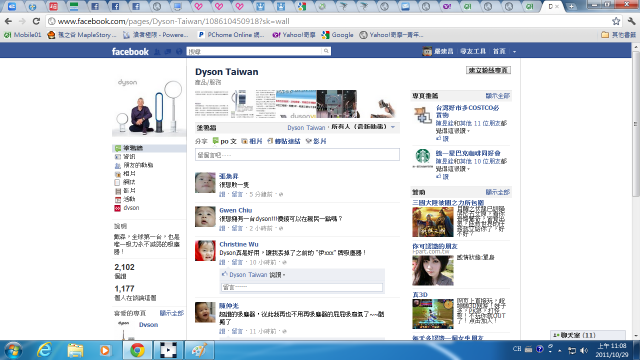Click the 2,102 likes count

tap(124, 267)
